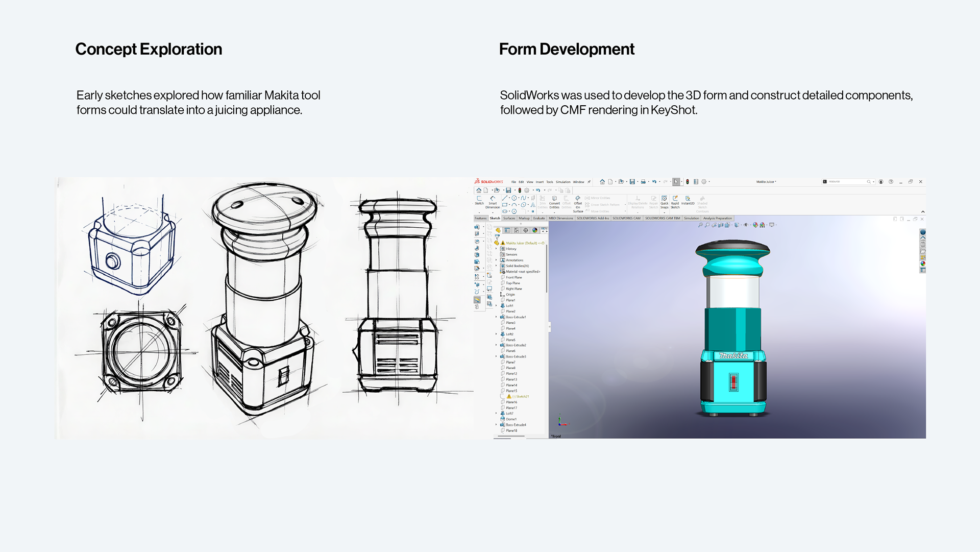This screenshot has width=980, height=552.
Task: Expand the Solid Bodies(26) folder
Action: [496, 266]
